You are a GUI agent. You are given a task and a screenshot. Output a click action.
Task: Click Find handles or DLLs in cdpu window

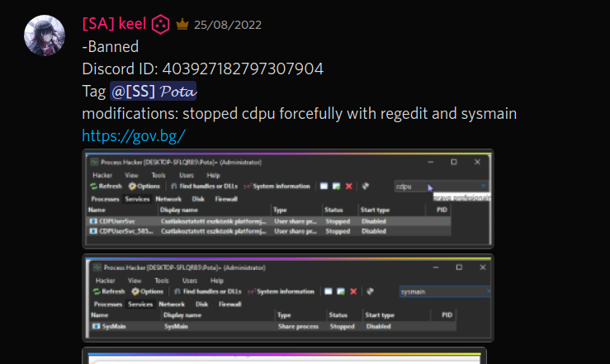pos(204,187)
